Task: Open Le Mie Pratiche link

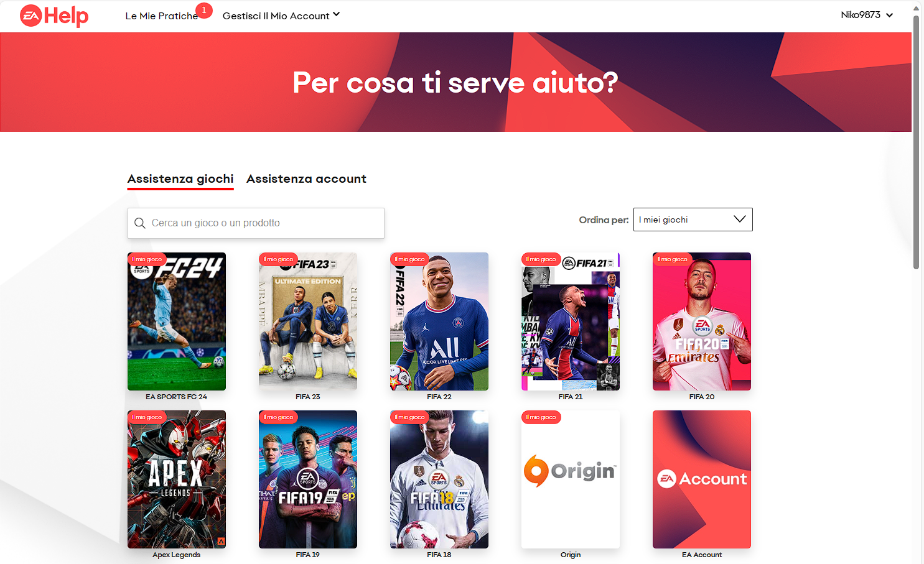Action: point(162,16)
